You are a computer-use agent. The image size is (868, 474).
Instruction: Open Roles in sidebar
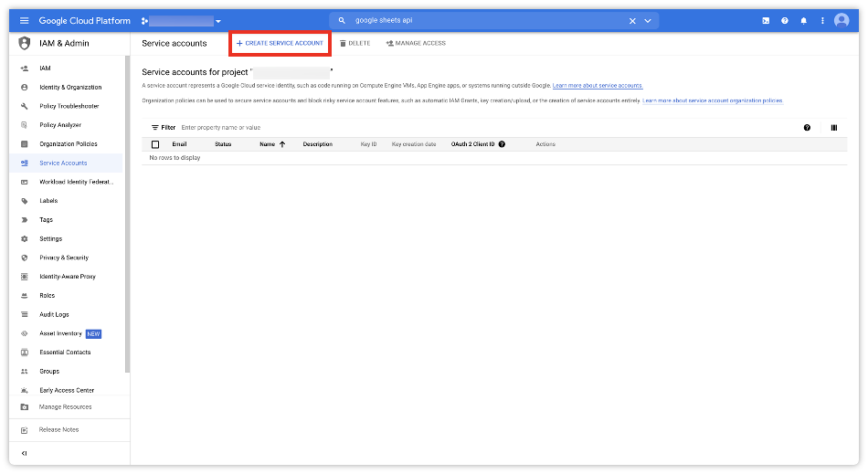(x=47, y=295)
